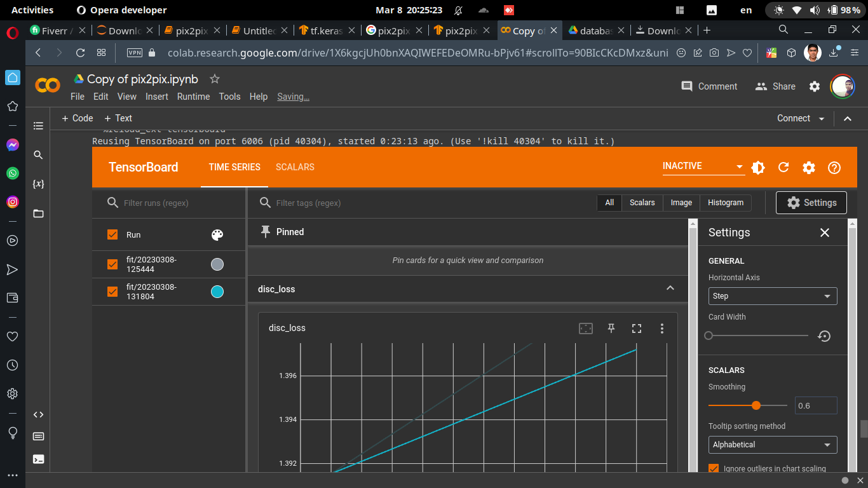Open more options on the disc_loss card

pyautogui.click(x=661, y=328)
